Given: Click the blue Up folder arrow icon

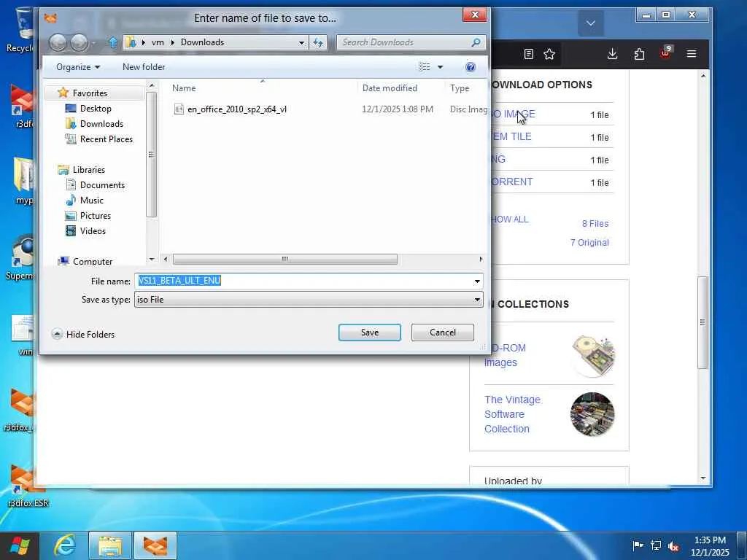Looking at the screenshot, I should coord(113,42).
